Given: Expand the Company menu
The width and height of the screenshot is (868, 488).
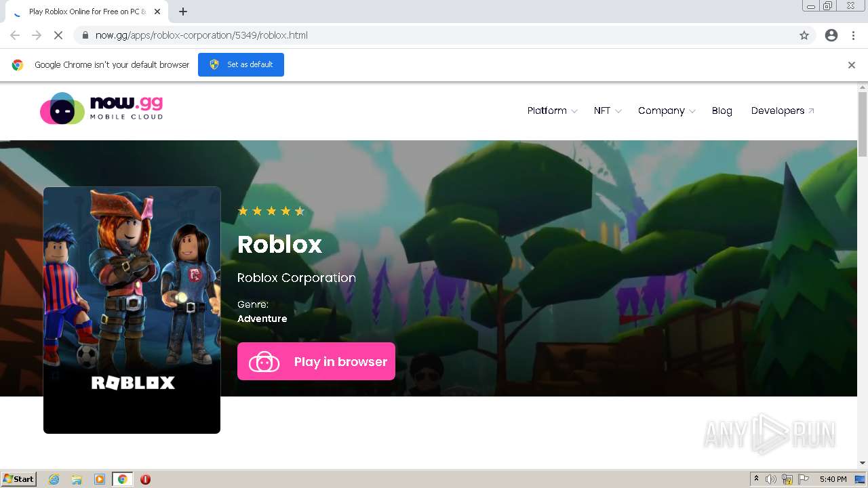Looking at the screenshot, I should 667,110.
